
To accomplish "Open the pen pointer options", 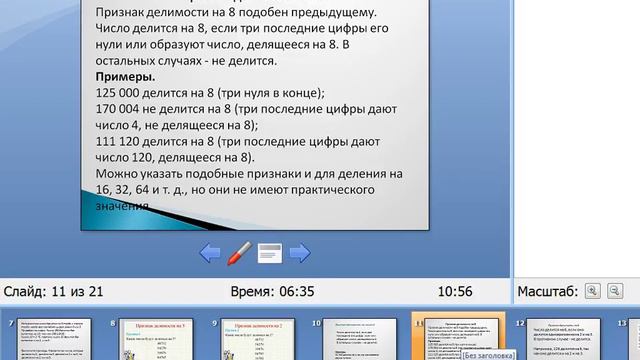I will click(239, 253).
